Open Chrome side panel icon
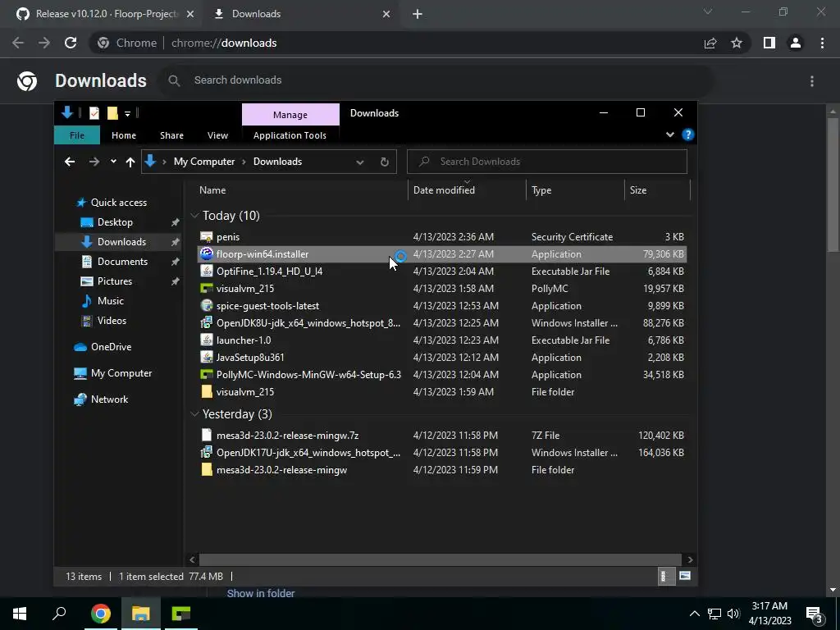Screen dimensions: 840x630 tap(769, 43)
